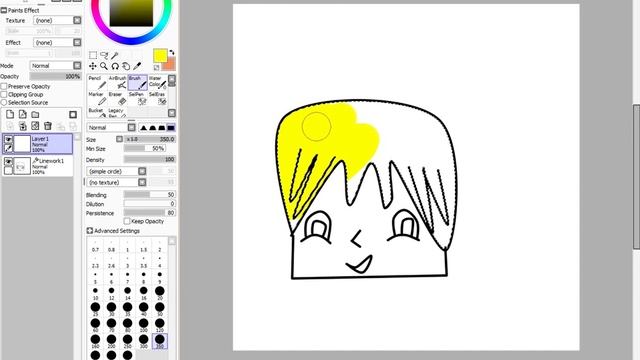Enable Clipping Group checkbox
Viewport: 640px width, 360px height.
[x=4, y=94]
